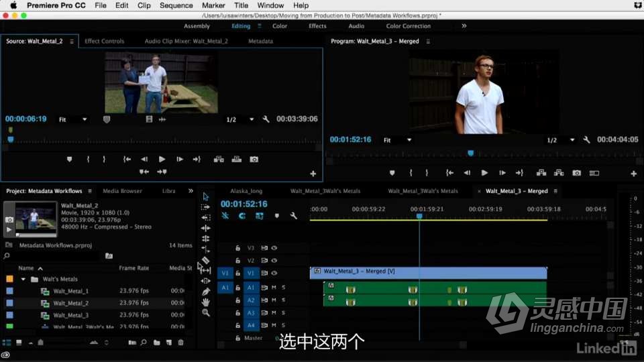The height and width of the screenshot is (362, 644).
Task: Open Source monitor 1/2 resolution dropdown
Action: [240, 119]
